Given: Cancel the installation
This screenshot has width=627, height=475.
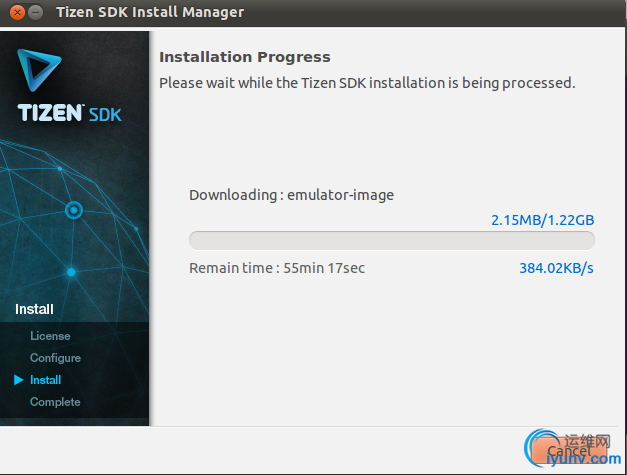Looking at the screenshot, I should [x=570, y=451].
